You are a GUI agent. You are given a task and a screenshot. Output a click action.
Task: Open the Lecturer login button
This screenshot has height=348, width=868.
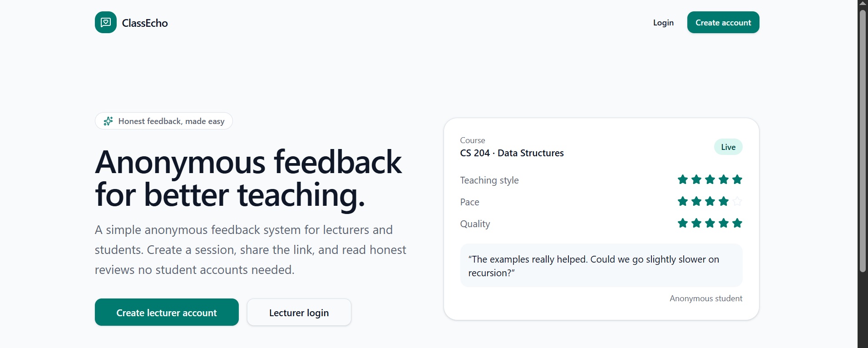(x=299, y=312)
